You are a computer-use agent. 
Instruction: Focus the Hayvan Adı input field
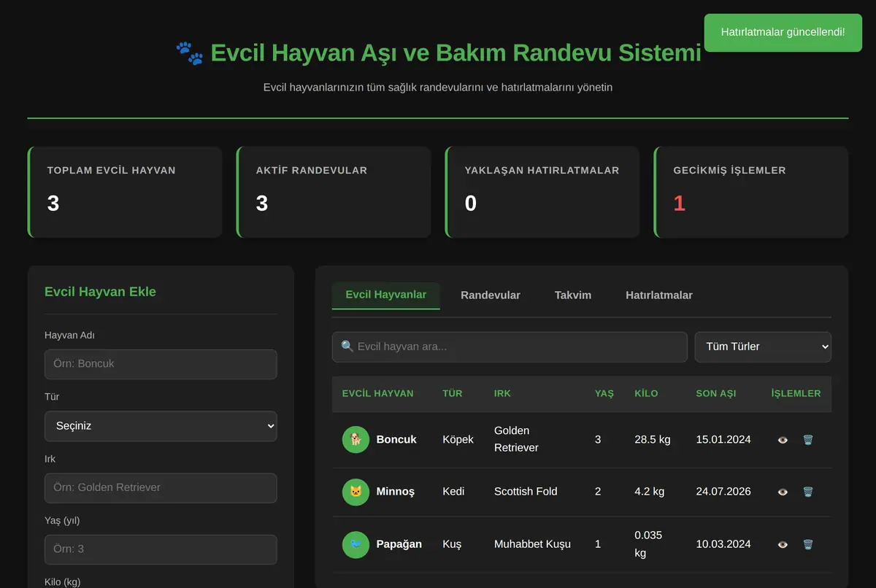161,364
